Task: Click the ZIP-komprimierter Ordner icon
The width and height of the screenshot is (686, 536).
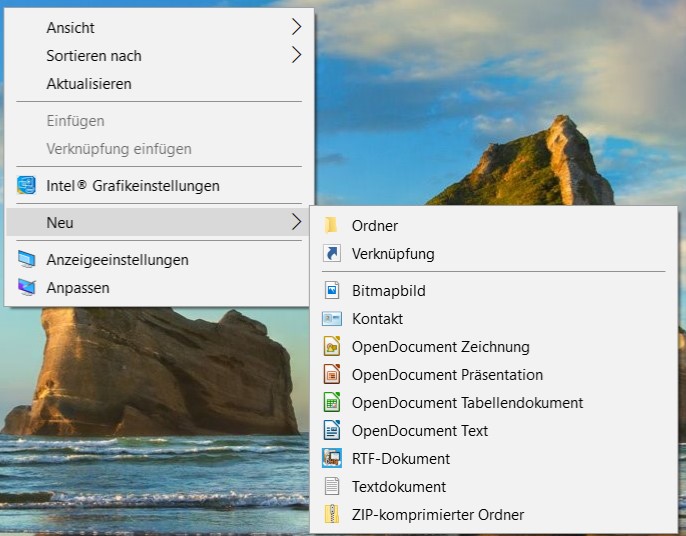Action: click(332, 515)
